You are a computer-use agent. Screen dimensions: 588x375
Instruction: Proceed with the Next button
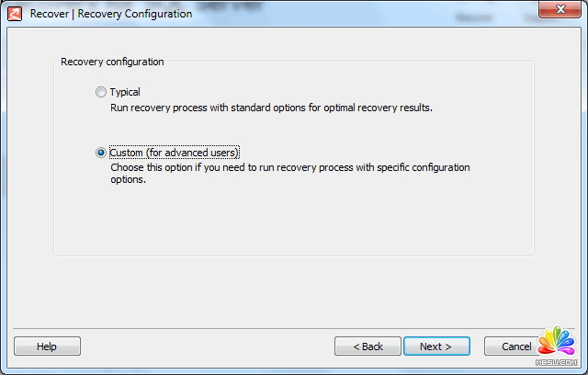pyautogui.click(x=436, y=347)
